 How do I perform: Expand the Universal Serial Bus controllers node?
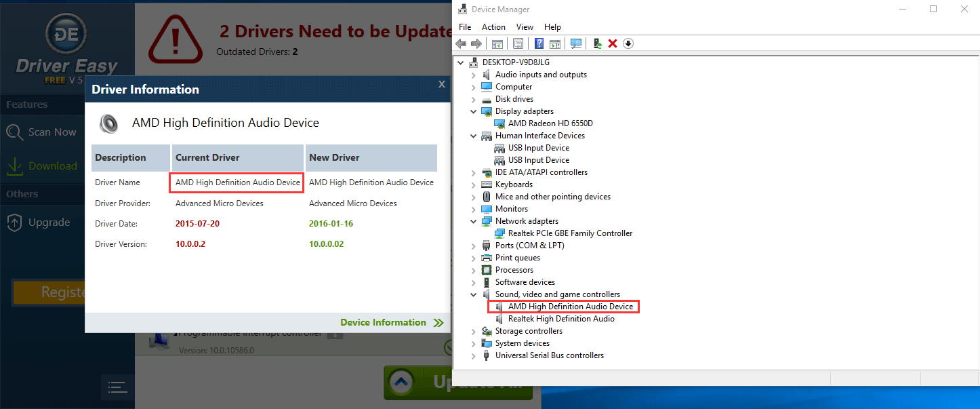coord(474,355)
